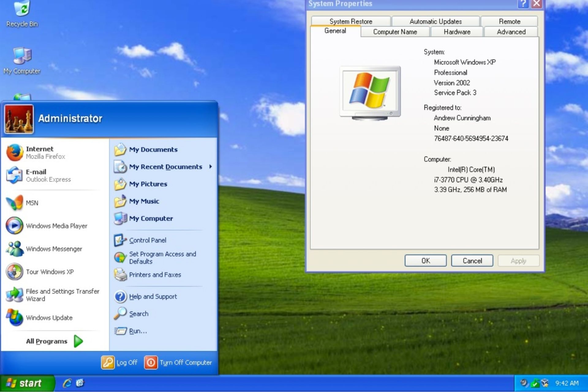Switch to Advanced tab

pyautogui.click(x=511, y=32)
